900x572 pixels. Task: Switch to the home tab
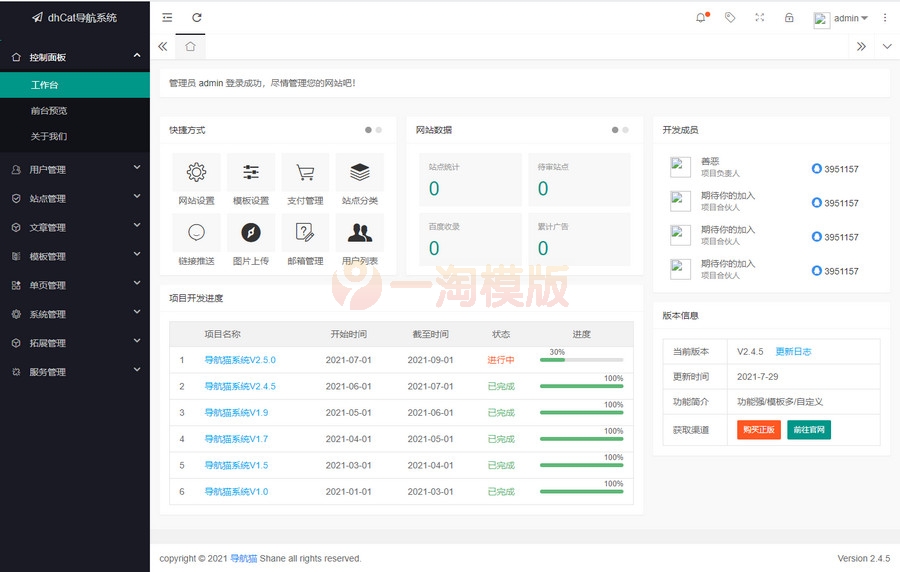point(190,46)
